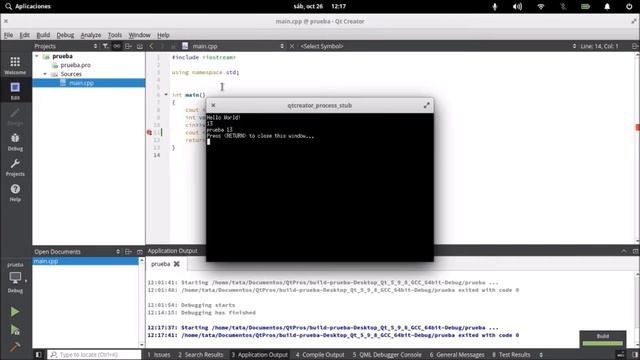The height and width of the screenshot is (360, 640).
Task: Open the Window menu
Action: coord(139,35)
